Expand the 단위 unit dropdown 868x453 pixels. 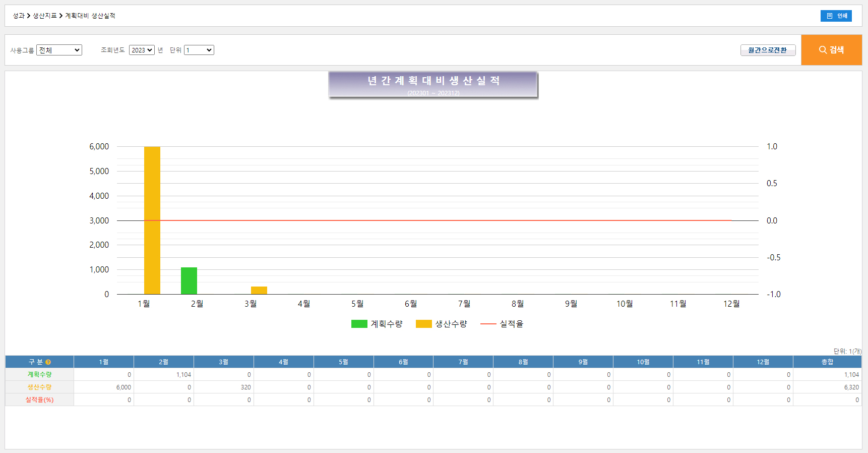coord(199,50)
